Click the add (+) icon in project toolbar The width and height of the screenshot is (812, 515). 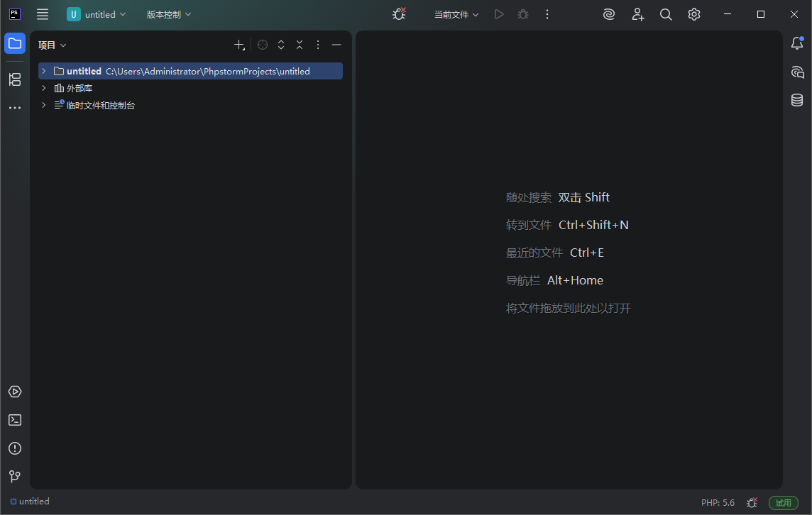click(x=239, y=44)
